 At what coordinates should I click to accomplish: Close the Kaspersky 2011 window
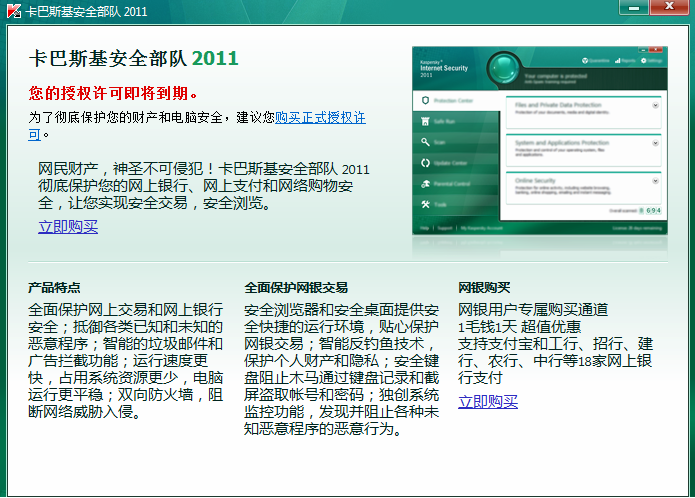coord(669,8)
